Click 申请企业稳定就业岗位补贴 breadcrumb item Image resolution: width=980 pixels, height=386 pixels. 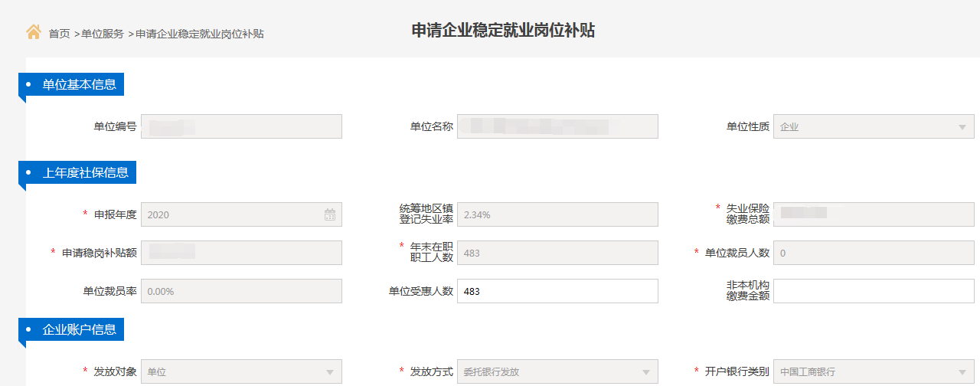click(x=200, y=34)
